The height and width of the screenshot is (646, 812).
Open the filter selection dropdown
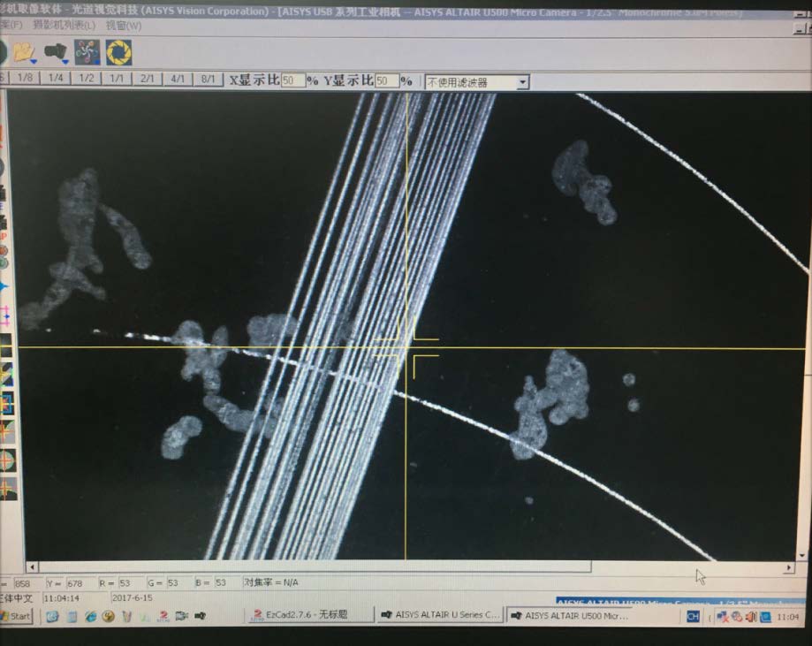tap(522, 82)
